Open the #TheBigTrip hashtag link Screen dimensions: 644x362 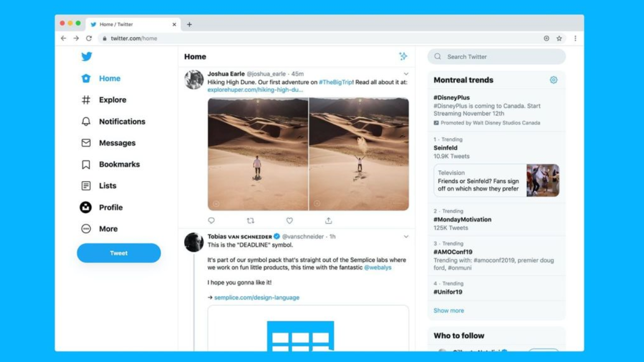click(x=336, y=82)
